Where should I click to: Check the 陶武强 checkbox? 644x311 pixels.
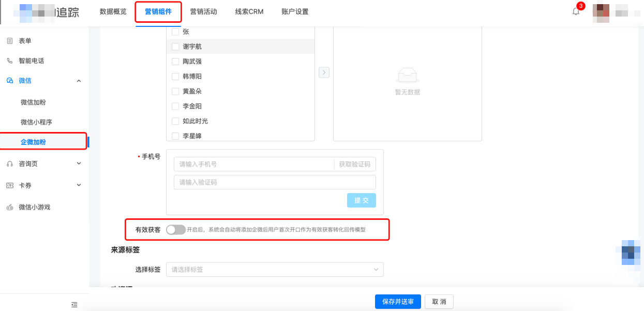175,61
